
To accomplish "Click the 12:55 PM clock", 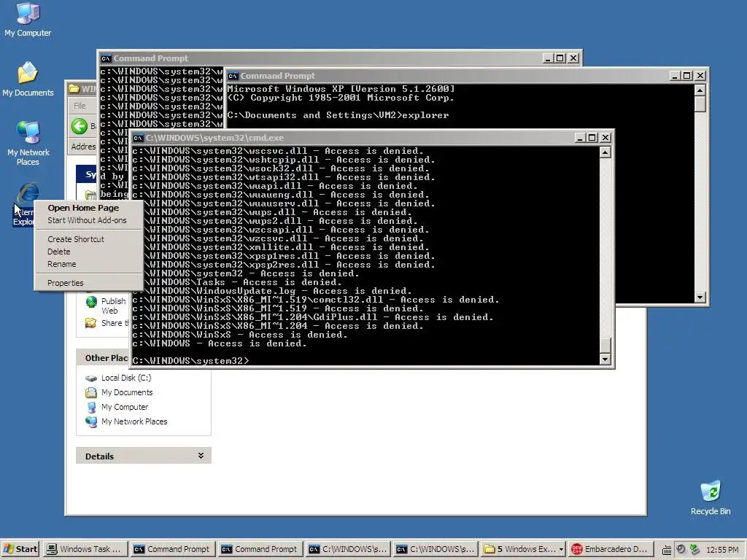I will pos(722,550).
